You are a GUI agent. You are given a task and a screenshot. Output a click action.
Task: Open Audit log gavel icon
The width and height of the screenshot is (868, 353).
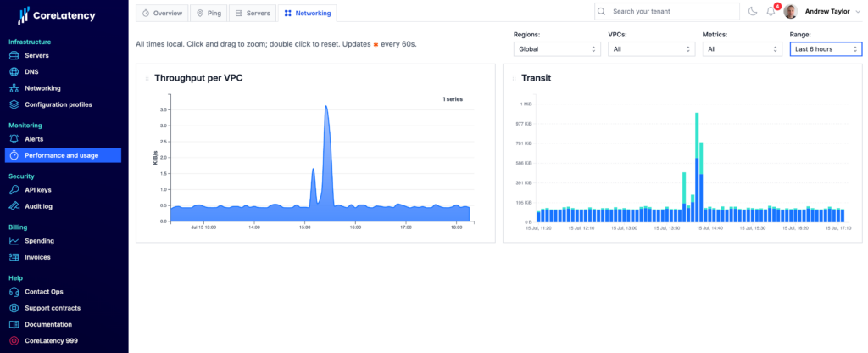click(x=14, y=206)
